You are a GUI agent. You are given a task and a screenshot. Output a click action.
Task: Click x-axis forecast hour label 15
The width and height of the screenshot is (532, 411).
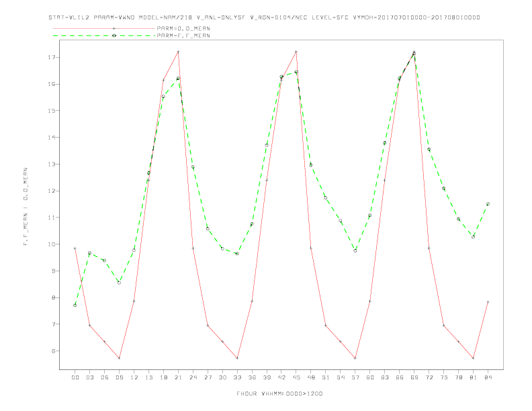coord(148,377)
